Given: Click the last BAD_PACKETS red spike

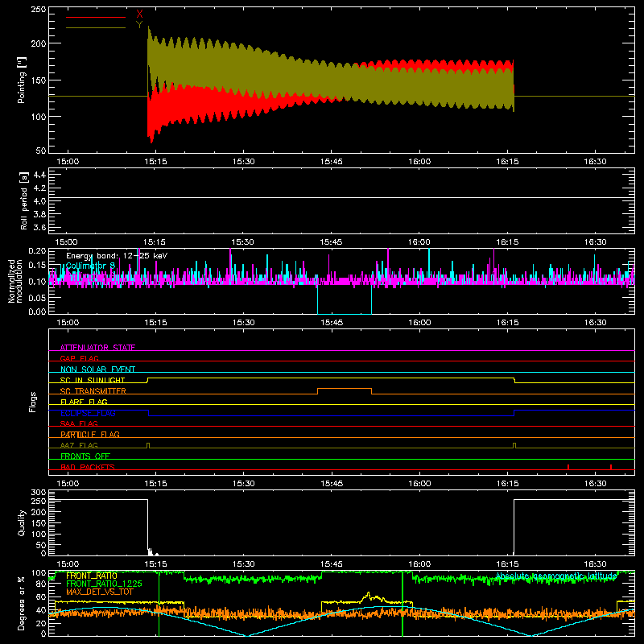Looking at the screenshot, I should [x=611, y=467].
